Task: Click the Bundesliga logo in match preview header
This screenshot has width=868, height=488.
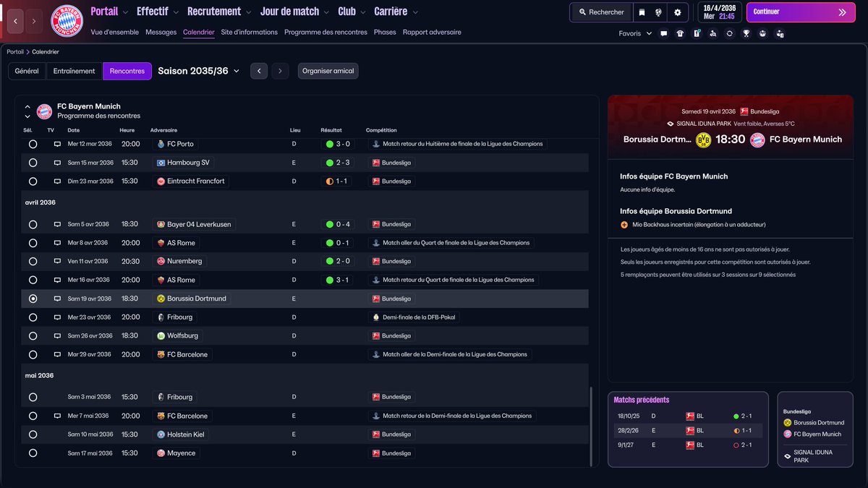Action: 744,111
